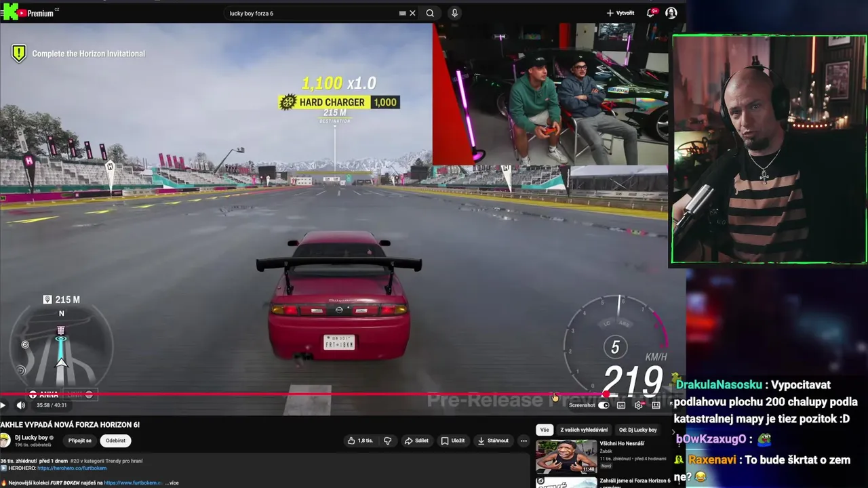Click the streamer webcam overlay

[x=769, y=149]
